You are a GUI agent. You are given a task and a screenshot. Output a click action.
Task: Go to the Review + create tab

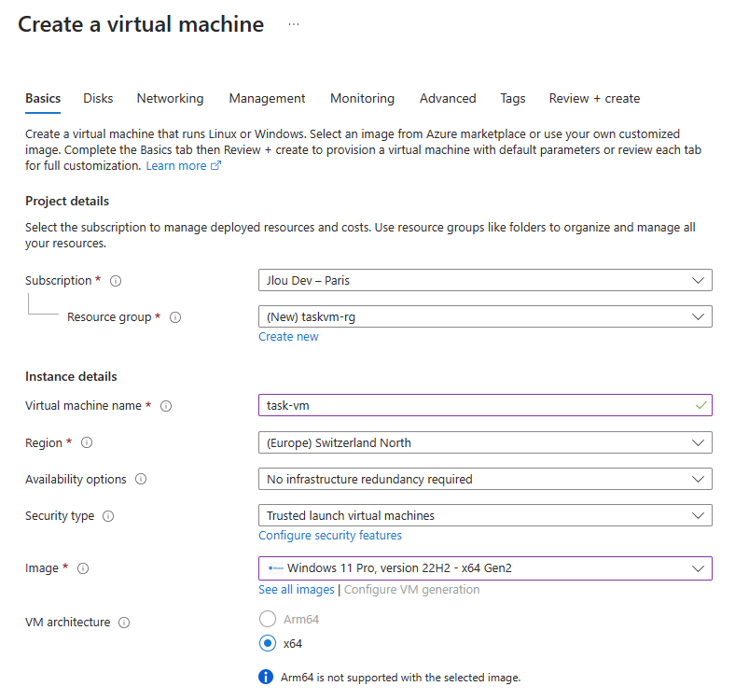click(594, 99)
